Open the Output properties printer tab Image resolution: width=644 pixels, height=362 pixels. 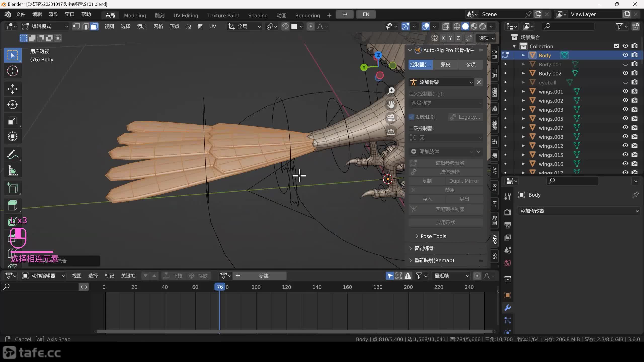click(508, 225)
